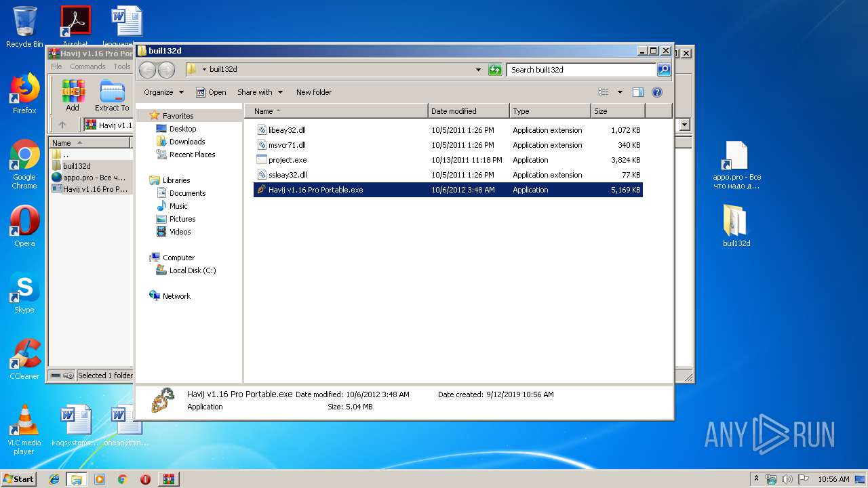The width and height of the screenshot is (868, 488).
Task: Select Recent Places in navigation pane
Action: [x=192, y=155]
